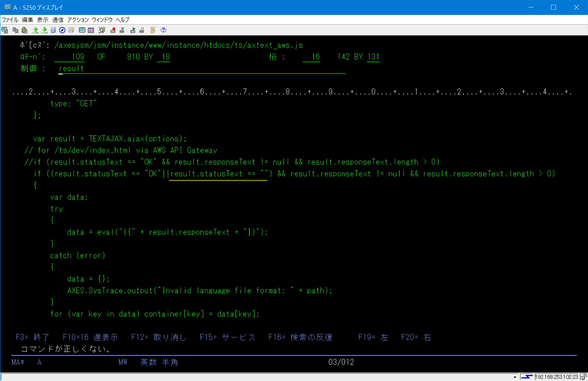Click the green upload arrow (send file) icon
Image resolution: width=588 pixels, height=381 pixels.
(x=35, y=30)
